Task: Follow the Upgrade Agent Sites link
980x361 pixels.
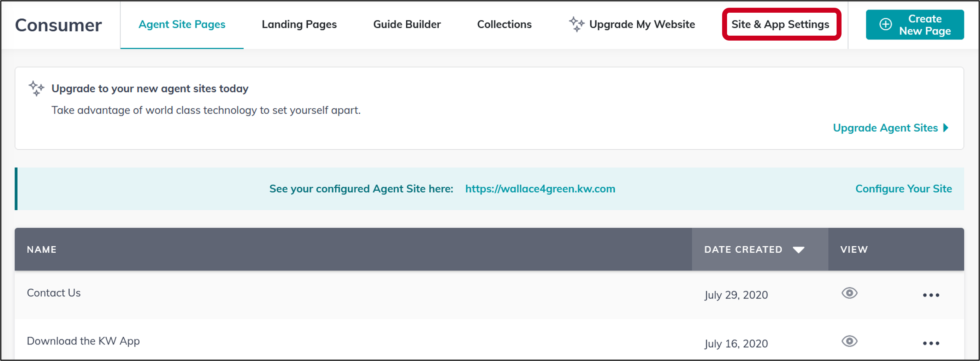Action: tap(885, 128)
